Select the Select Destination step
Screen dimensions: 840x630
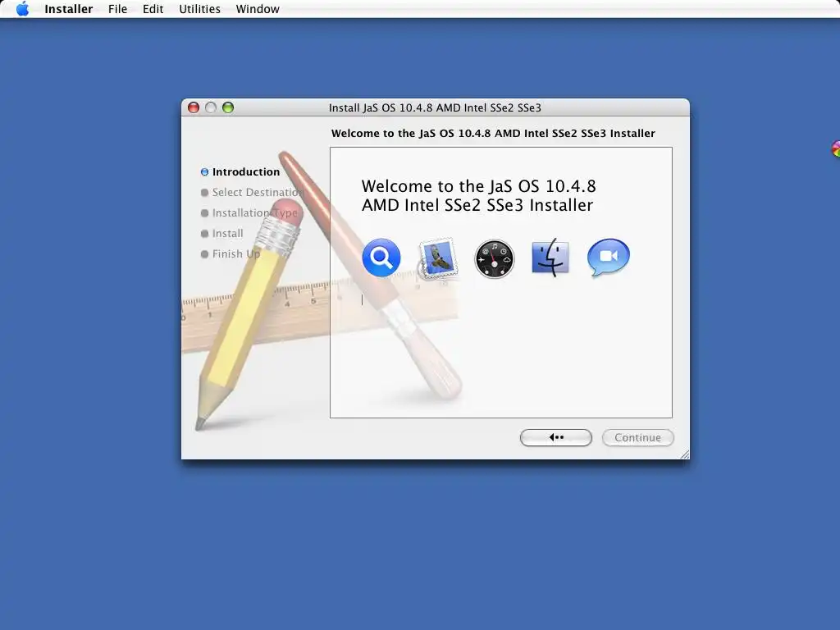(253, 192)
